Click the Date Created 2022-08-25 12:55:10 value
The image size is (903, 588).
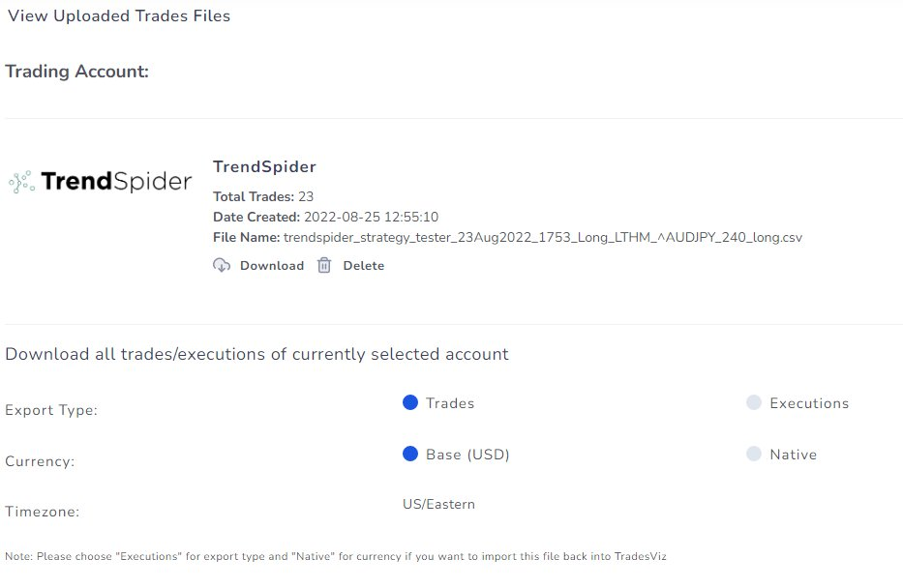371,217
